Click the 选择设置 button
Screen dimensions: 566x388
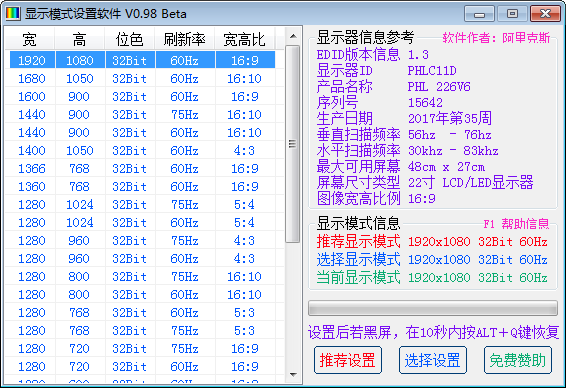432,360
